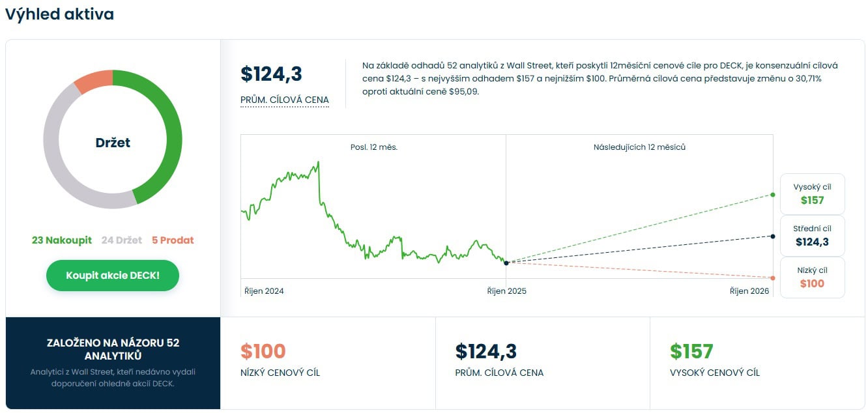The width and height of the screenshot is (868, 413).
Task: Click the Koupit akcie DECK! button
Action: (112, 276)
